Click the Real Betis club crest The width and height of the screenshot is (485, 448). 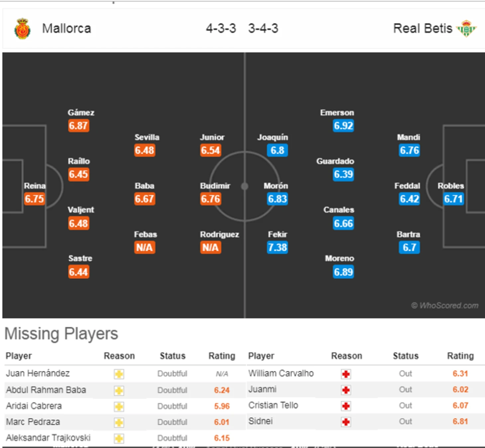466,29
